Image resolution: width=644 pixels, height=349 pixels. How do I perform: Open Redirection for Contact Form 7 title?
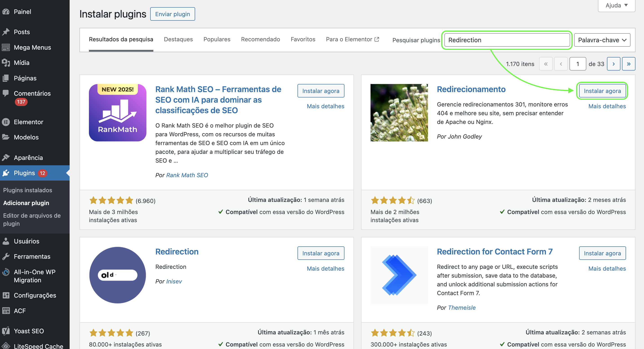494,252
